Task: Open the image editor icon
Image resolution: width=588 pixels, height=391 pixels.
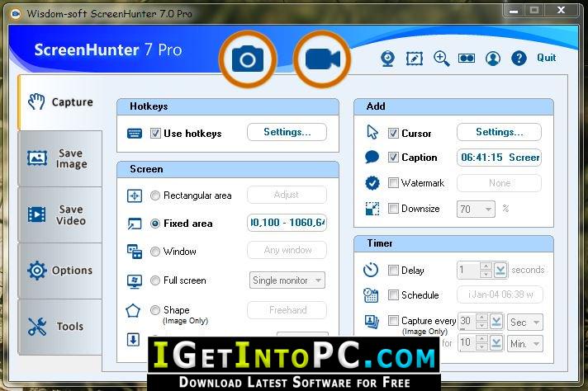Action: (415, 59)
